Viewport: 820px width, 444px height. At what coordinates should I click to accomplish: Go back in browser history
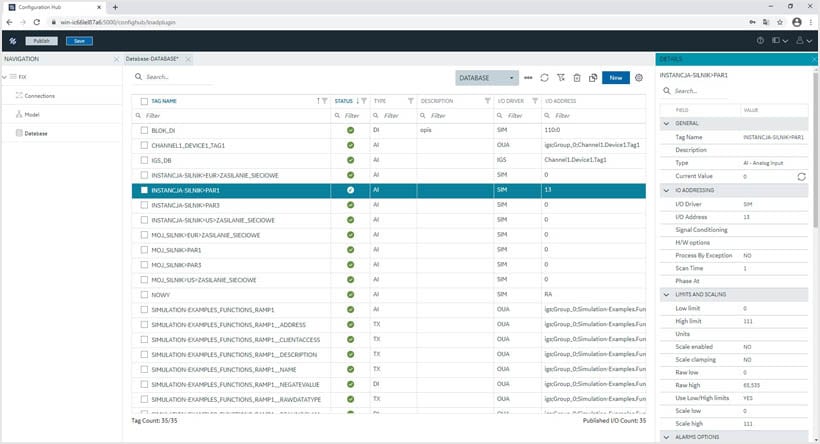tap(9, 22)
